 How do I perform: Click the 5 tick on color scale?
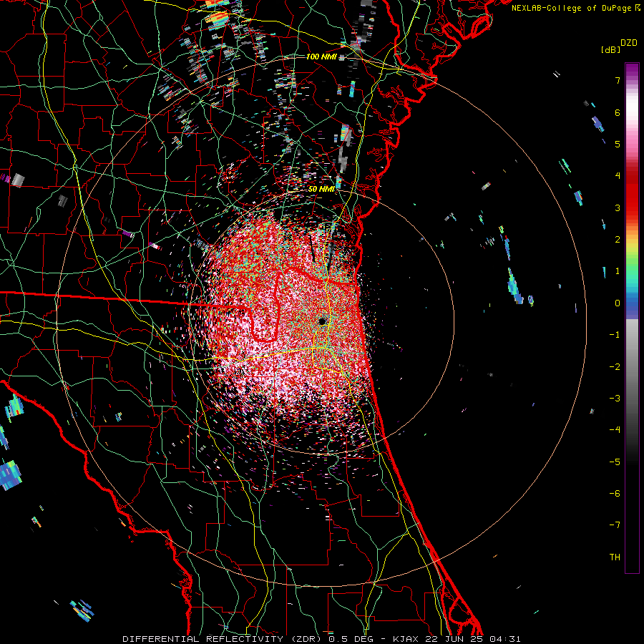tap(618, 144)
